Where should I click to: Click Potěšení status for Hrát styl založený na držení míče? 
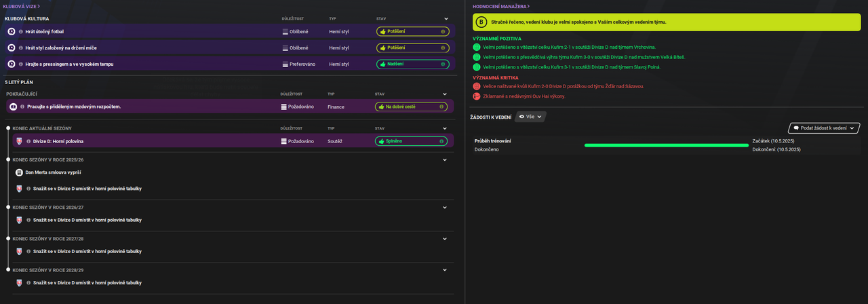pos(412,47)
